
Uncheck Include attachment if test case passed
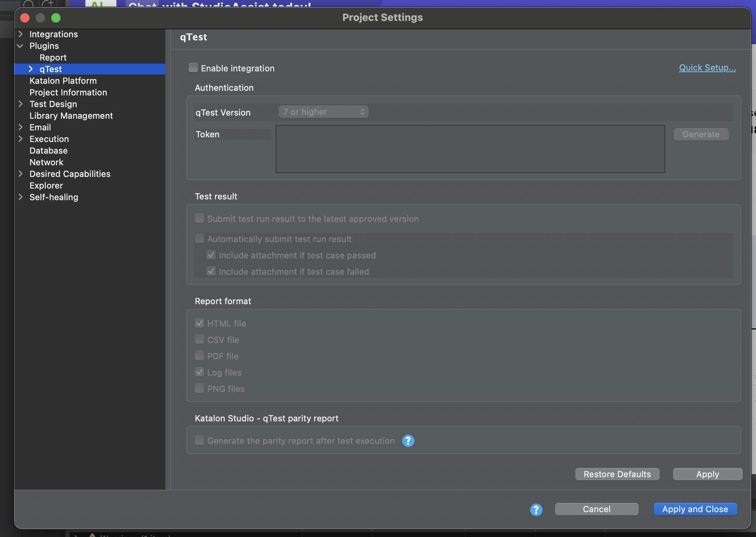tap(211, 255)
